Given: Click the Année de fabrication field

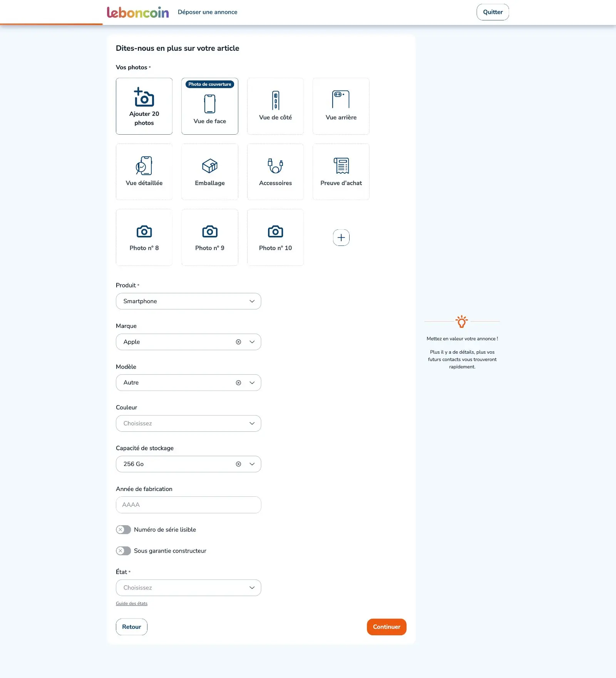Looking at the screenshot, I should pyautogui.click(x=188, y=505).
